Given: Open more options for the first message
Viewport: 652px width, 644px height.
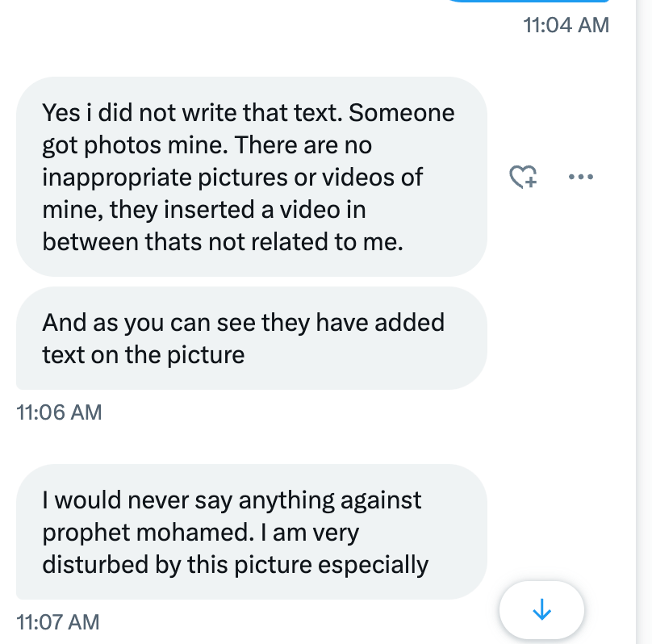Looking at the screenshot, I should coord(580,177).
